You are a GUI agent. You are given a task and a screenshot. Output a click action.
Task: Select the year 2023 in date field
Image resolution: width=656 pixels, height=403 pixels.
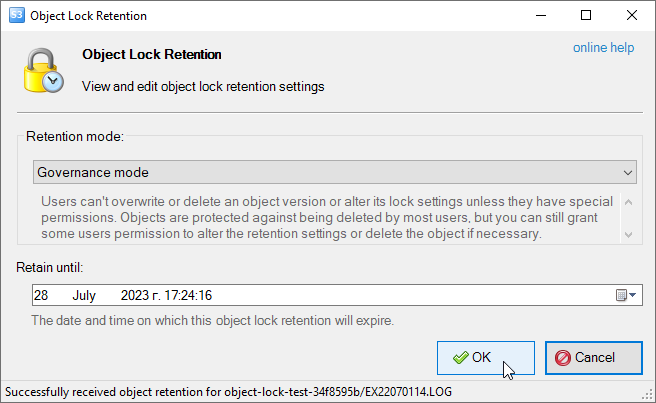click(x=134, y=295)
